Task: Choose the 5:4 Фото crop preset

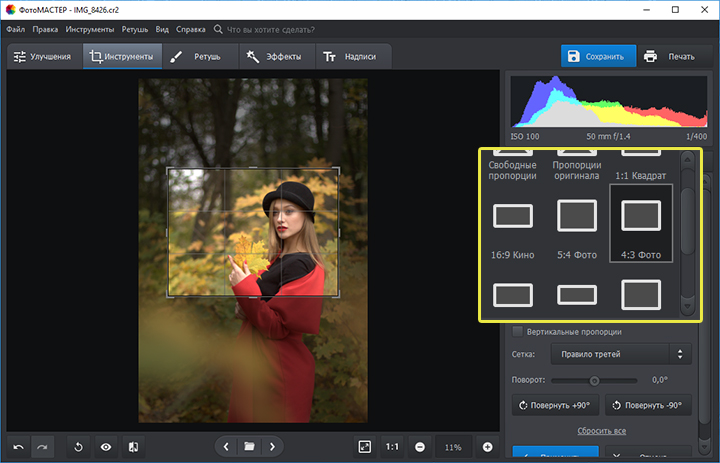Action: (576, 217)
